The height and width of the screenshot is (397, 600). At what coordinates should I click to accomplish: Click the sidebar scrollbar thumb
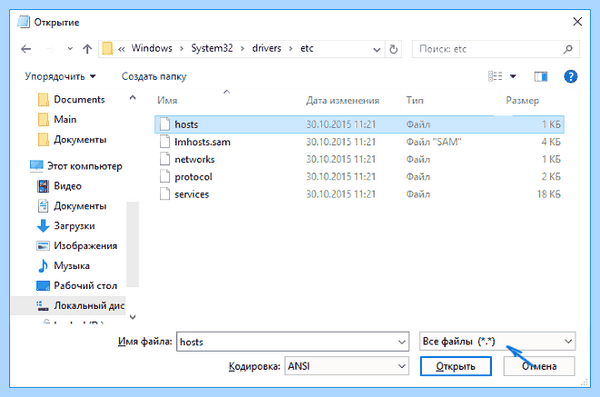tap(132, 244)
